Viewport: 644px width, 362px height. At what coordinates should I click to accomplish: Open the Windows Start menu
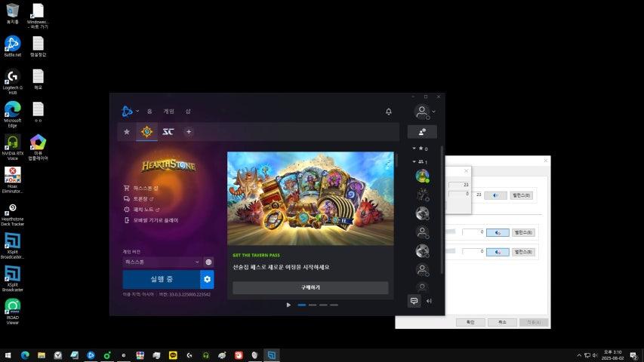tap(8, 355)
